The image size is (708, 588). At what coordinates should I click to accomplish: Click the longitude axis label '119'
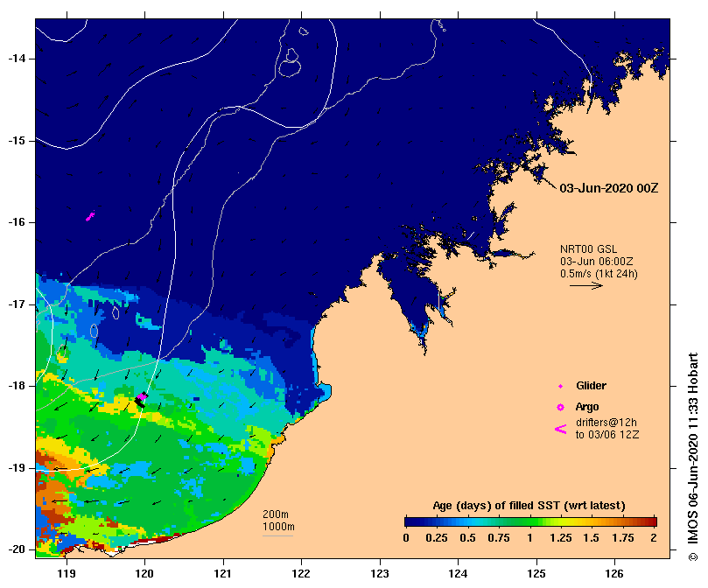tap(67, 573)
